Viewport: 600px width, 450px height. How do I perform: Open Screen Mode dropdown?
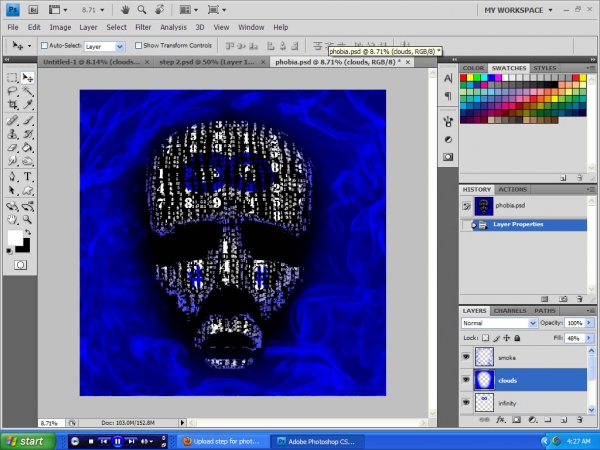(x=217, y=10)
